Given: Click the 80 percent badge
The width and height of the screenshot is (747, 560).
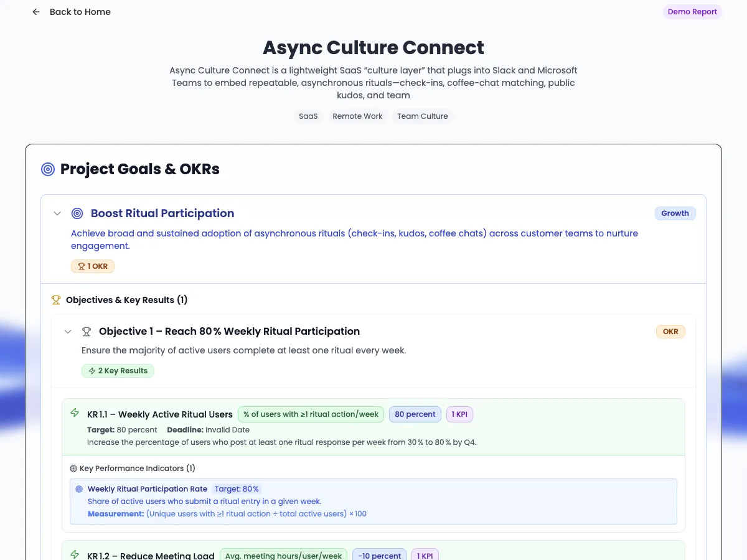Looking at the screenshot, I should tap(415, 414).
